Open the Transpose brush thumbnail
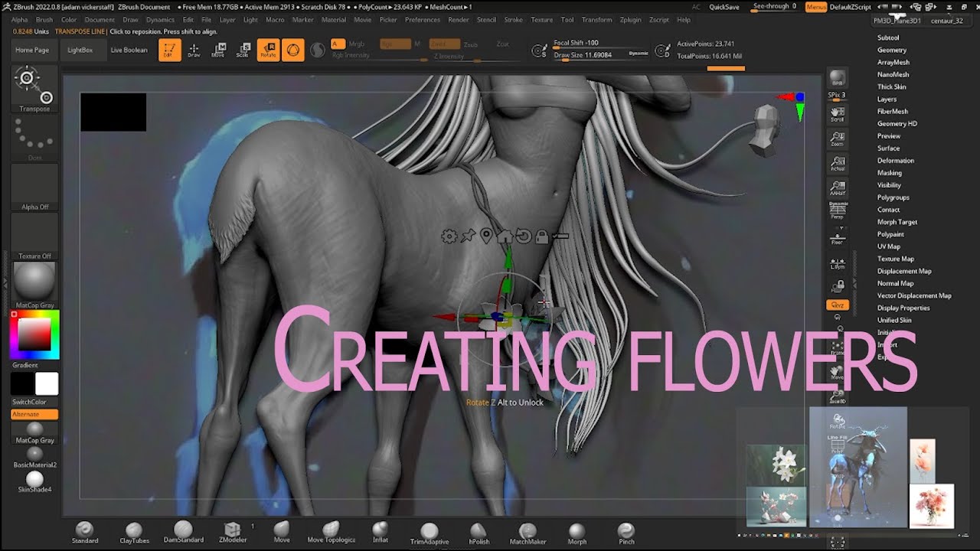This screenshot has width=980, height=551. coord(34,90)
